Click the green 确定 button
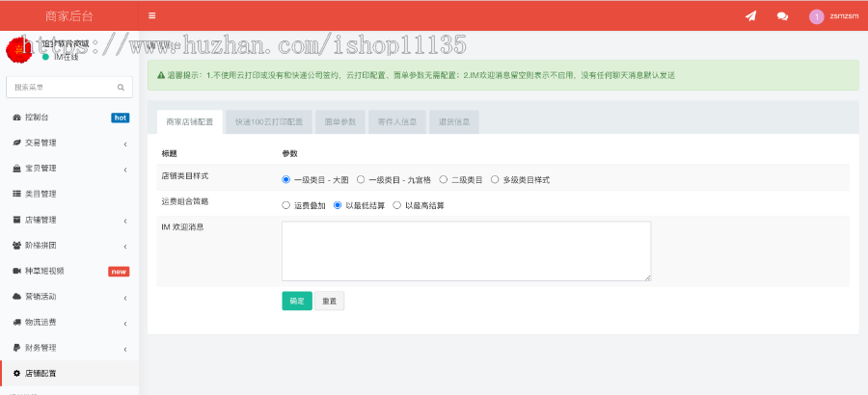 coord(296,302)
